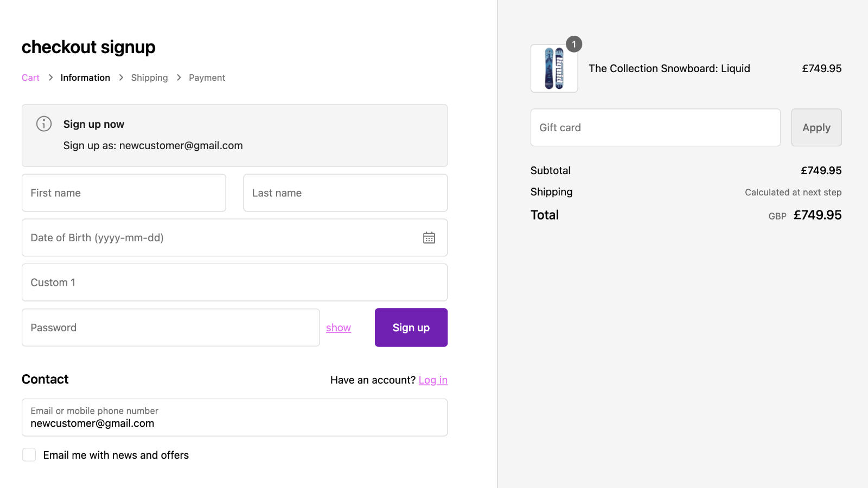Click into the Gift card field
Screen dimensions: 868x488
point(655,127)
